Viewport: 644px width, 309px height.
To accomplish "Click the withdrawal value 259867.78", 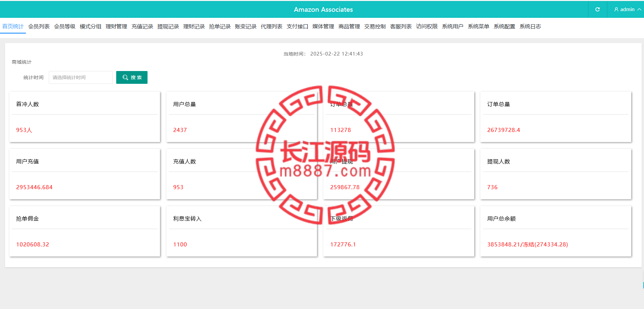I will pos(345,187).
